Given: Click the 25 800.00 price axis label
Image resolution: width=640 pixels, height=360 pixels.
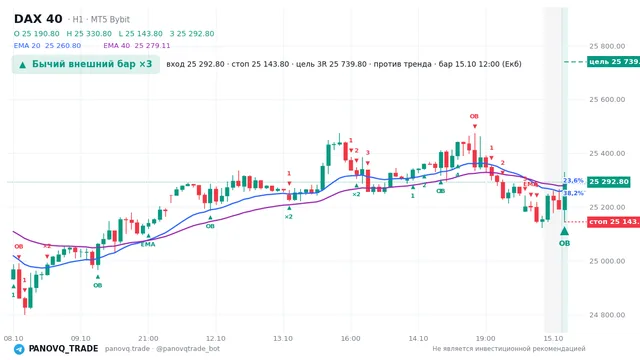Looking at the screenshot, I should 607,46.
